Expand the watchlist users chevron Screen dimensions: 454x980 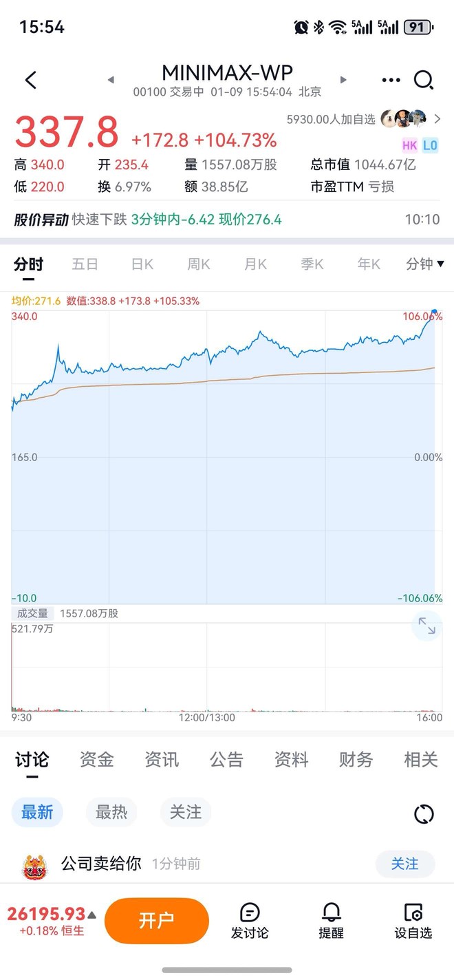(x=437, y=118)
